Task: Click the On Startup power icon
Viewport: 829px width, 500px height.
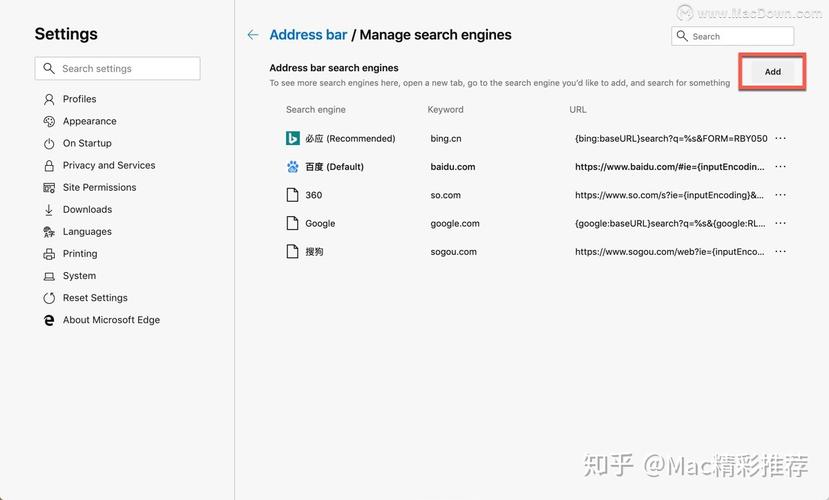Action: coord(49,144)
